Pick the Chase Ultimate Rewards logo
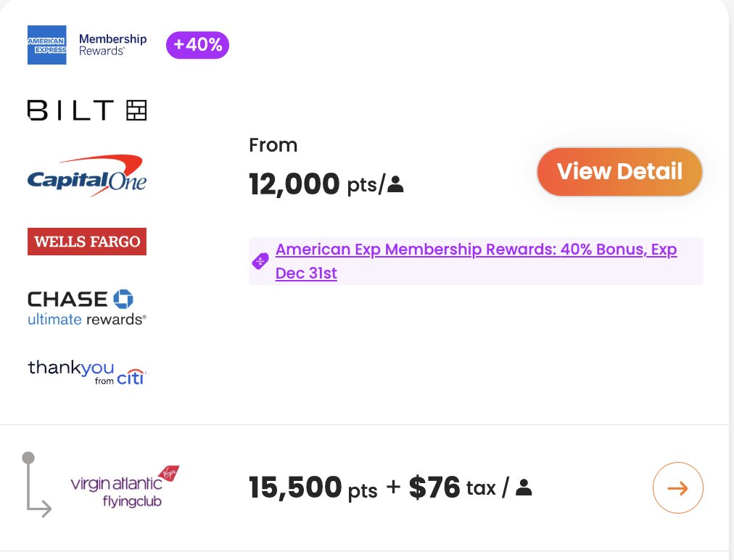Image resolution: width=734 pixels, height=560 pixels. click(87, 308)
